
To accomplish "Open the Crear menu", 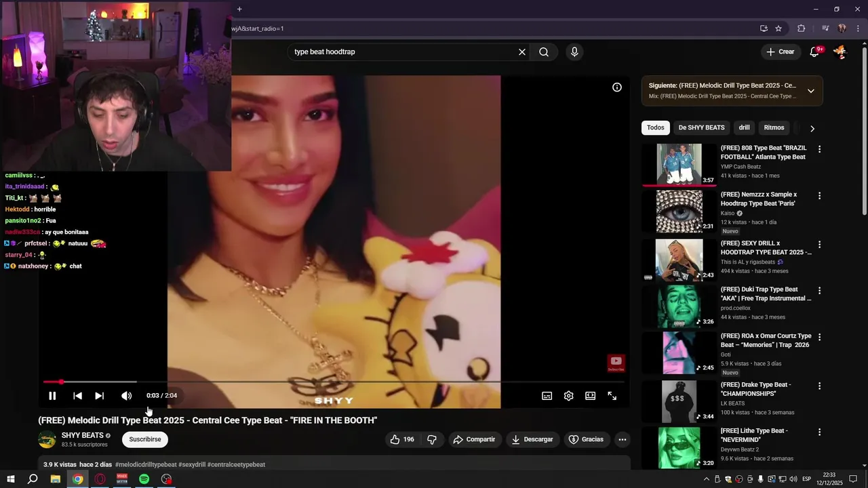I will [780, 52].
